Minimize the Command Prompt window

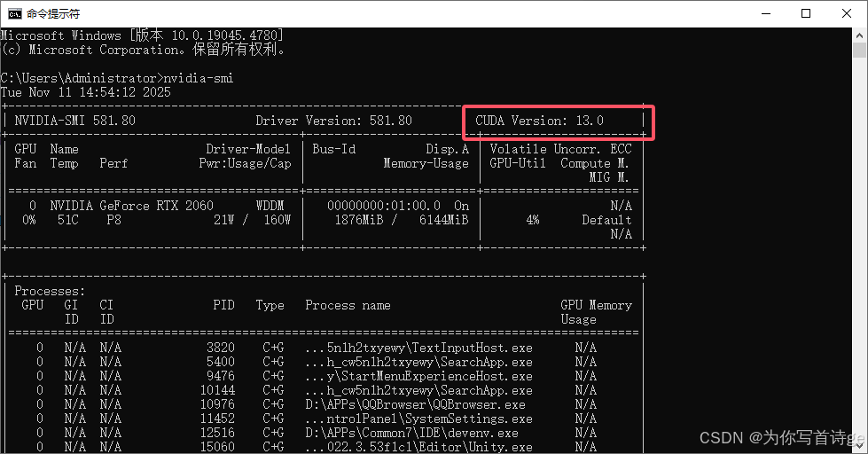[766, 13]
